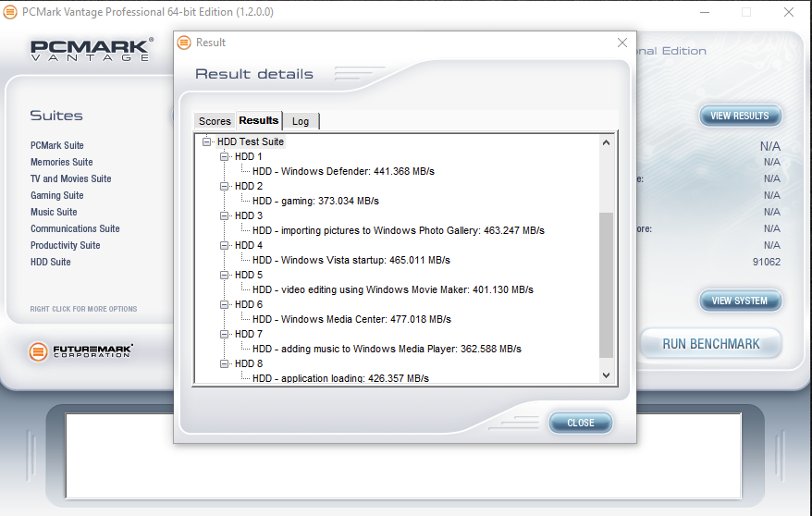This screenshot has height=516, width=812.
Task: Click the PCMark Vantage logo
Action: point(92,50)
